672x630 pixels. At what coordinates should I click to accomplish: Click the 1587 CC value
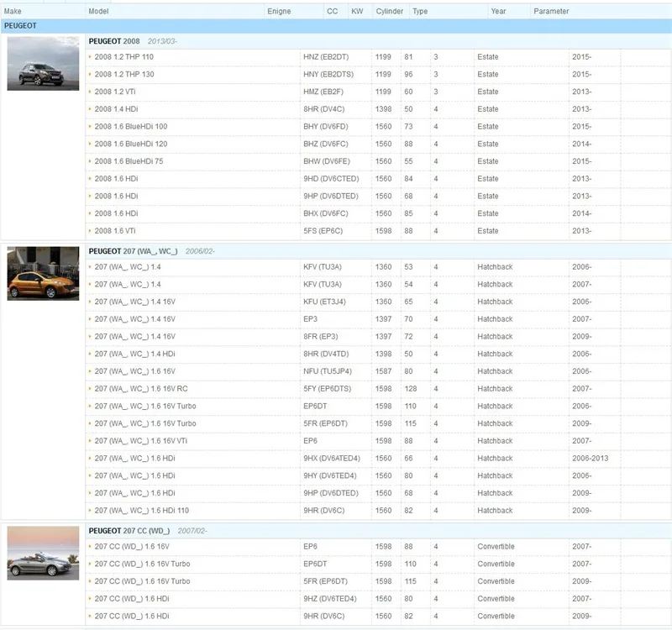[383, 371]
